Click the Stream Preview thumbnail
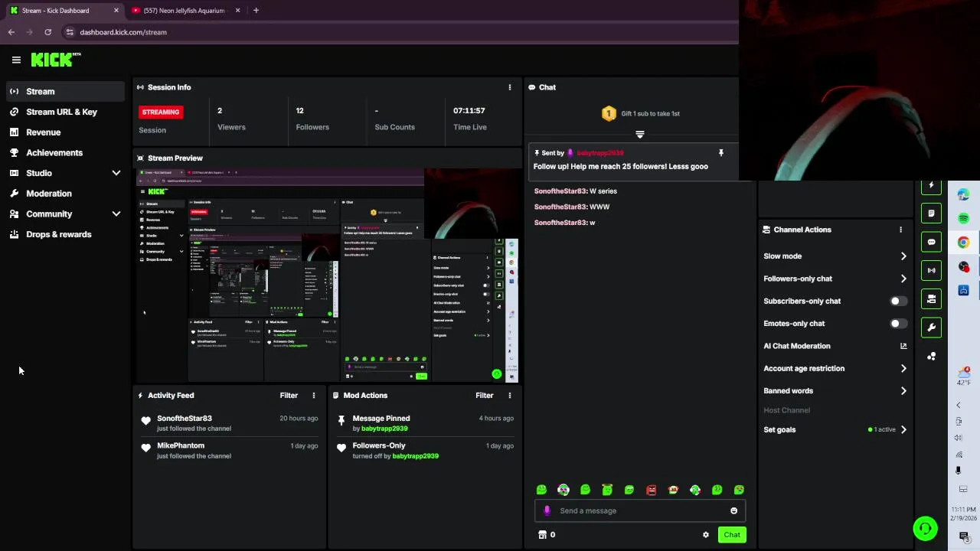Viewport: 980px width, 551px height. 328,275
